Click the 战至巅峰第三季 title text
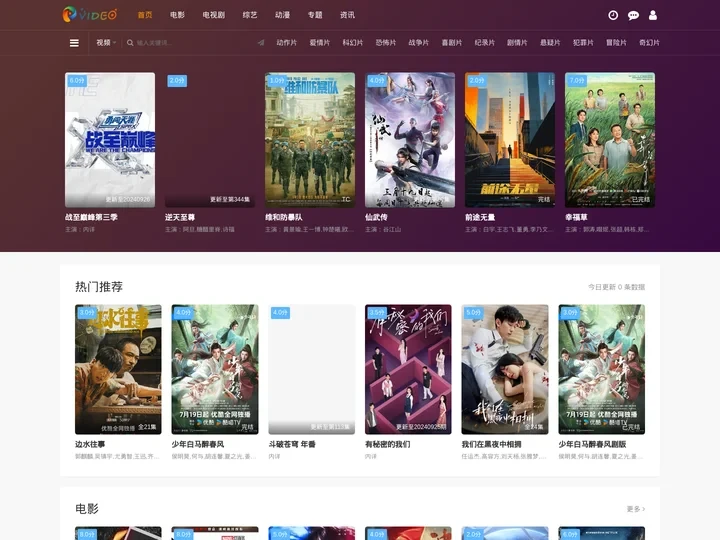The image size is (720, 540). coord(91,217)
